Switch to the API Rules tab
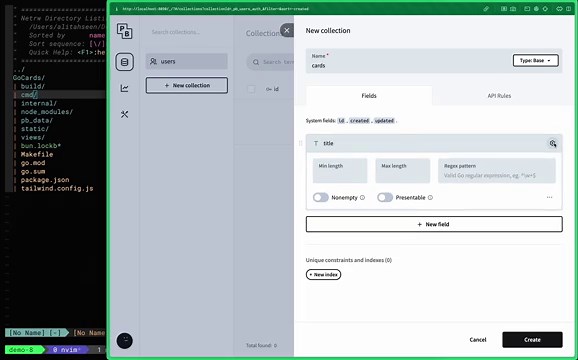Screen dimensions: 578x360 499,96
